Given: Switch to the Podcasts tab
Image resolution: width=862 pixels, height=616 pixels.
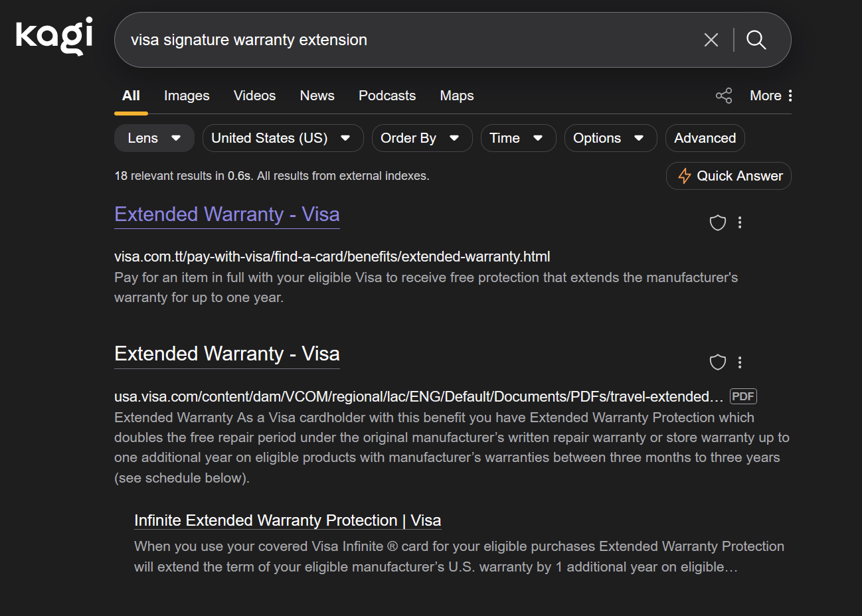Looking at the screenshot, I should 387,96.
